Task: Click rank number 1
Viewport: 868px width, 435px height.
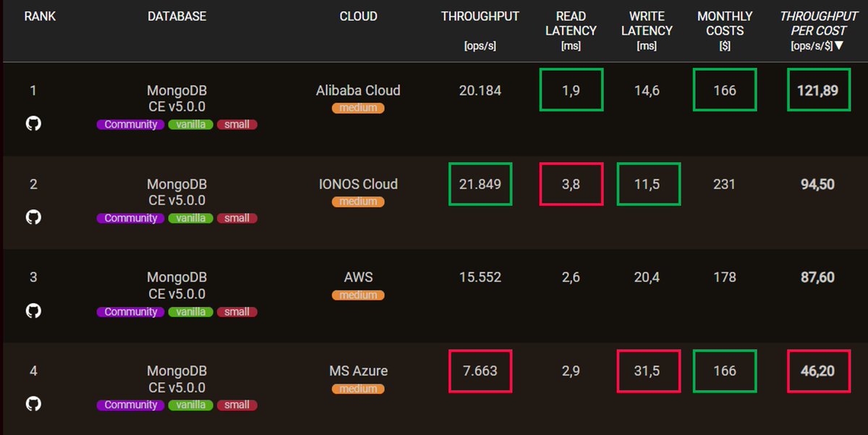Action: coord(33,90)
